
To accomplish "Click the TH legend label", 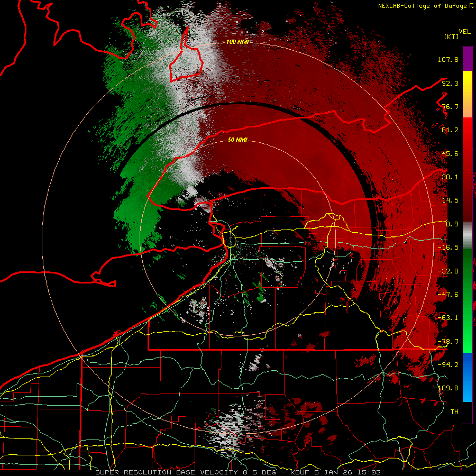I will pyautogui.click(x=454, y=412).
